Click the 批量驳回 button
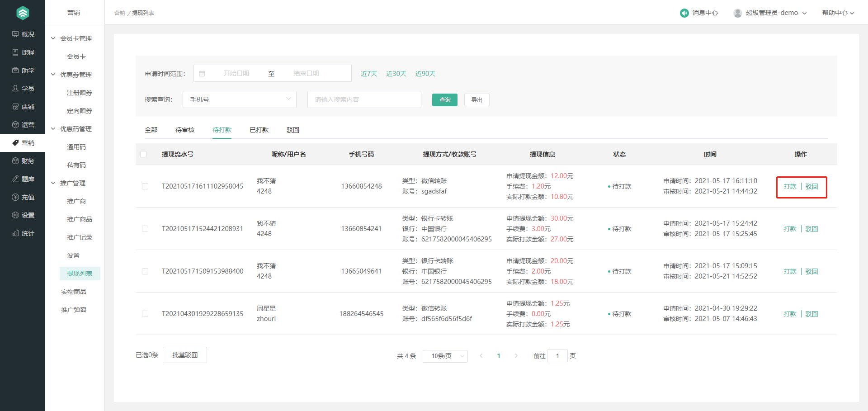 (x=185, y=355)
